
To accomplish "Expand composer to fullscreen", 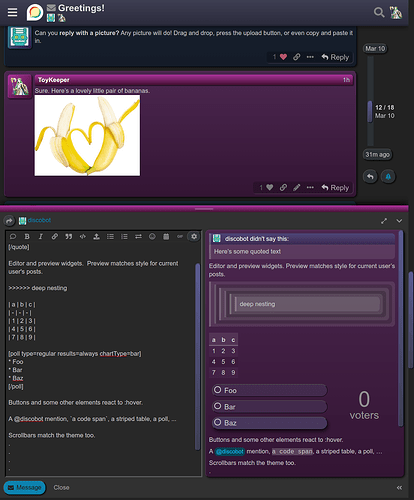I will point(384,221).
